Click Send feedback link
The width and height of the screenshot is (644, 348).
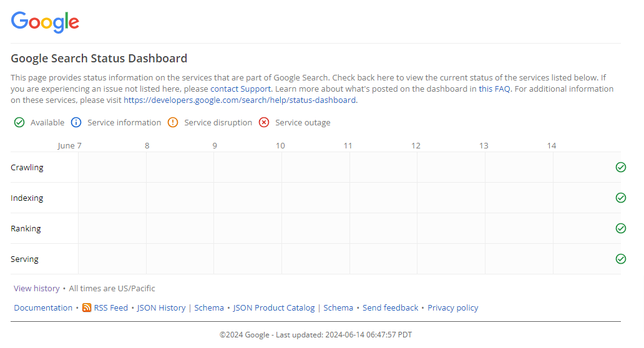pos(390,308)
